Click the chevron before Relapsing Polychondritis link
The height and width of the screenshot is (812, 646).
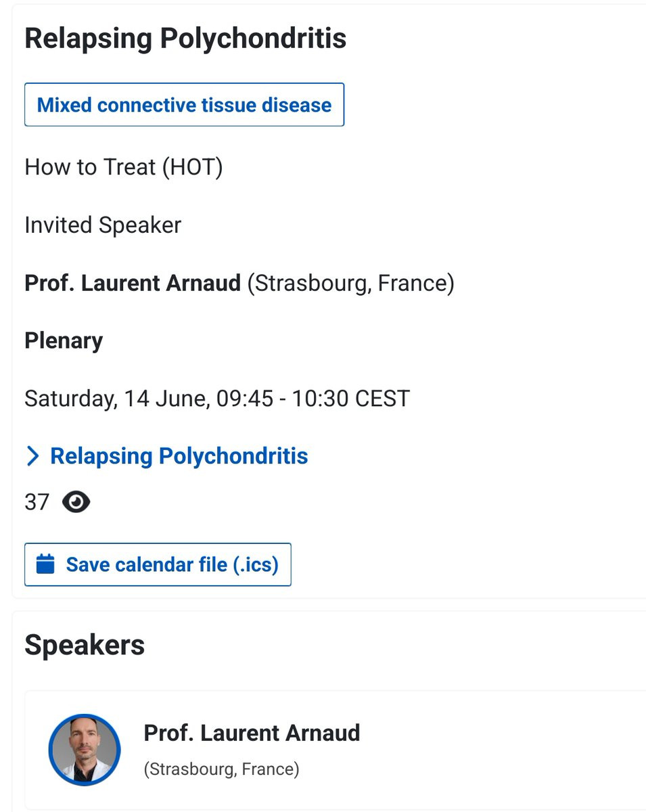click(32, 456)
